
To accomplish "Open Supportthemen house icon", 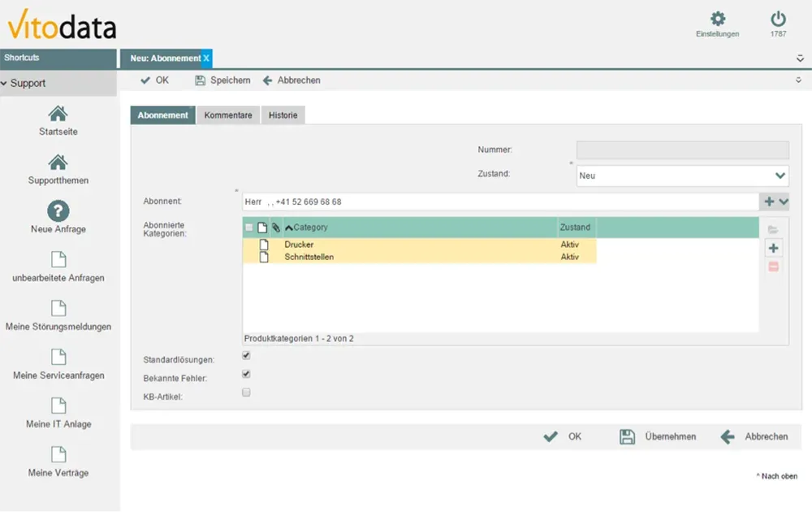I will (x=58, y=163).
